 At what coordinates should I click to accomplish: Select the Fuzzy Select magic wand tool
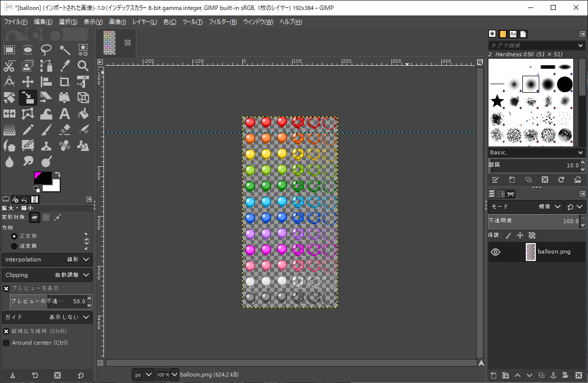pos(65,50)
